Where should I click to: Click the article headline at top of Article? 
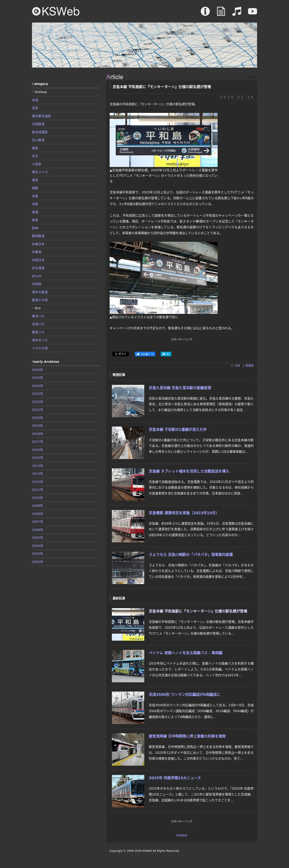click(161, 87)
